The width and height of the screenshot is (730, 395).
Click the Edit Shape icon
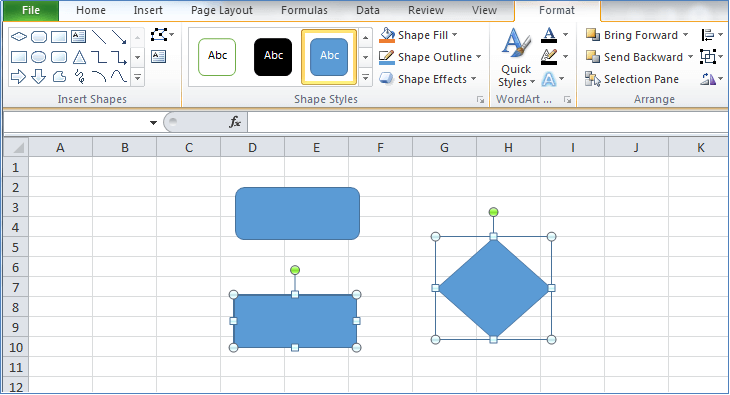[159, 35]
